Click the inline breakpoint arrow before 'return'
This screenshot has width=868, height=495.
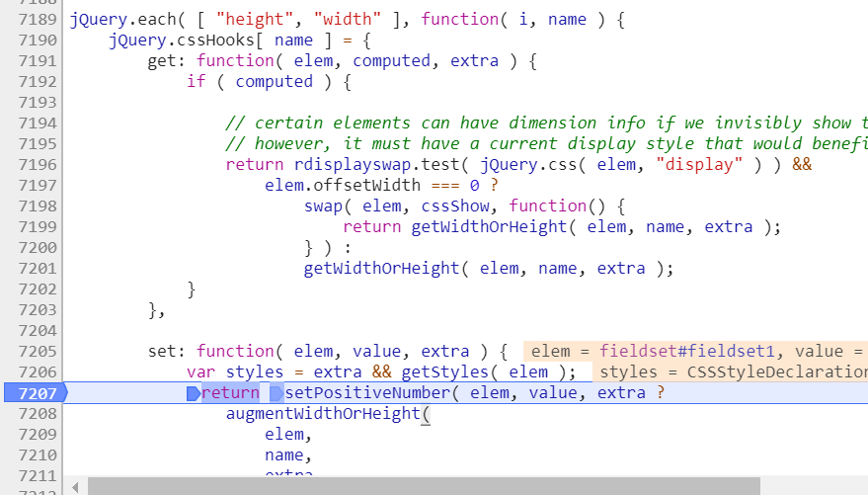click(194, 393)
